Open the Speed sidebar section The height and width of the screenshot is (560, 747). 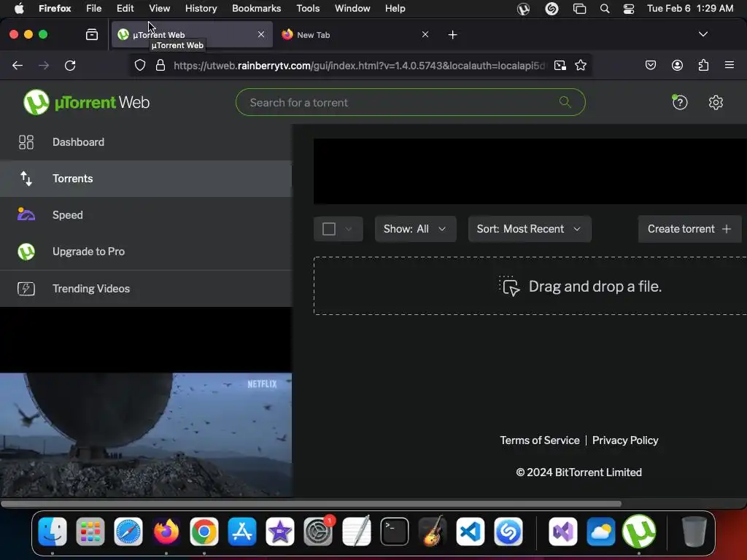tap(146, 215)
